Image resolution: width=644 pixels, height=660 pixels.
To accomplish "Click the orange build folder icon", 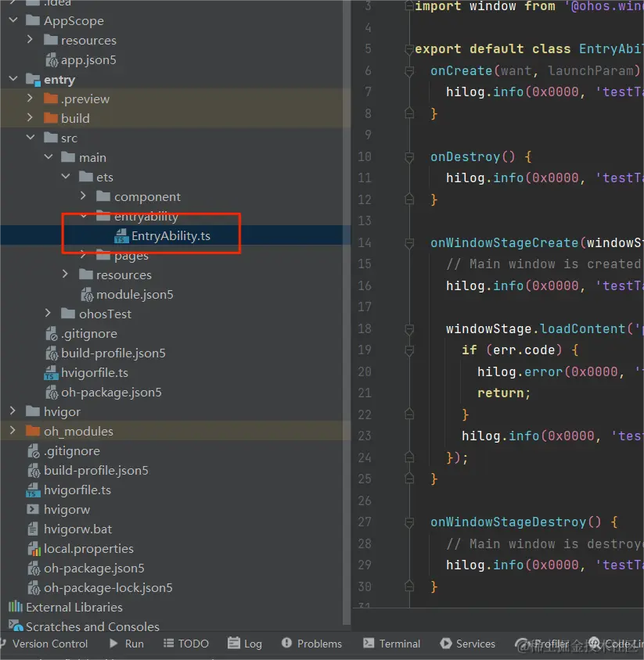I will [x=51, y=118].
